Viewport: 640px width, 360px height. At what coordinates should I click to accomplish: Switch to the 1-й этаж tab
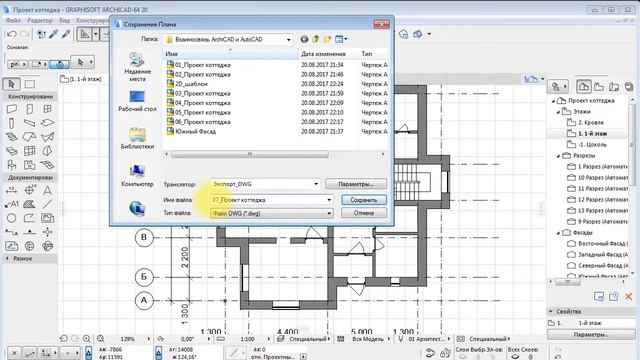pyautogui.click(x=81, y=79)
